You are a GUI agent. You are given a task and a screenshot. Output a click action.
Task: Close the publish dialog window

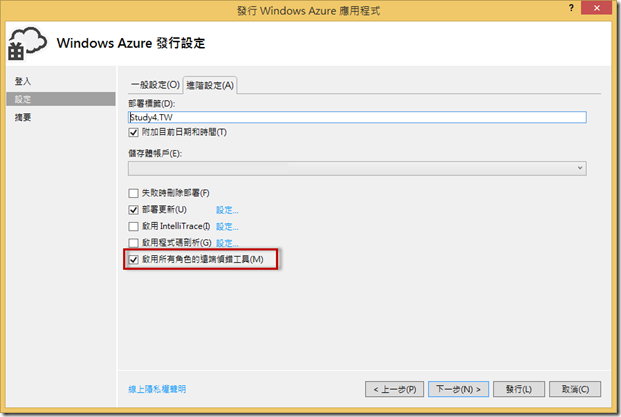click(596, 8)
